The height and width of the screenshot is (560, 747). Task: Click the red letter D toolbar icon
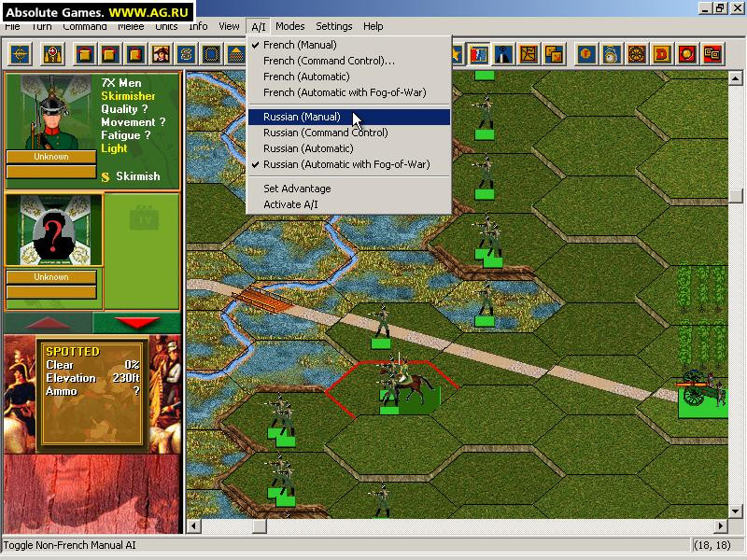pyautogui.click(x=662, y=54)
